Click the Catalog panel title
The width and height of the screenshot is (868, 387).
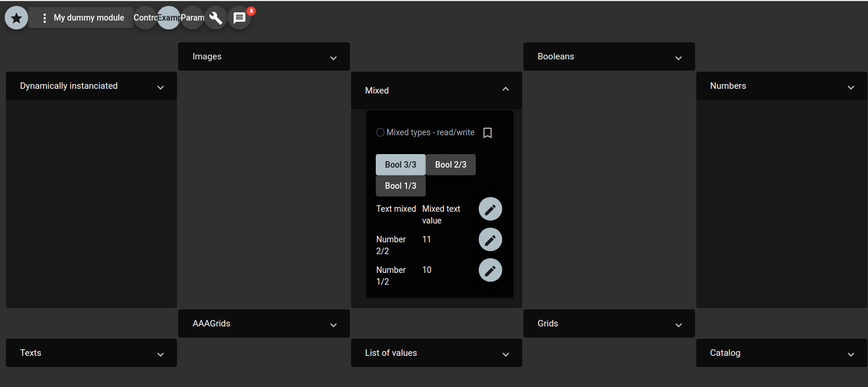[725, 353]
